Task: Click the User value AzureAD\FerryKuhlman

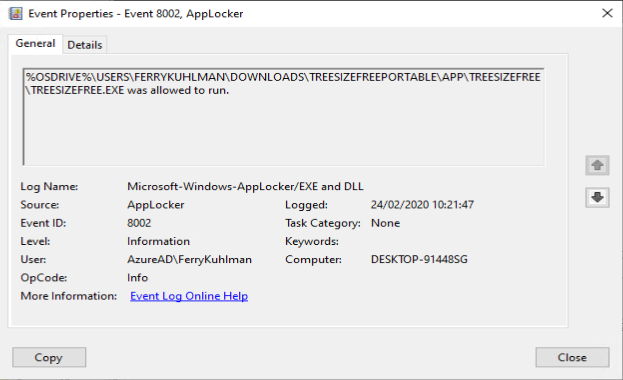Action: 190,260
